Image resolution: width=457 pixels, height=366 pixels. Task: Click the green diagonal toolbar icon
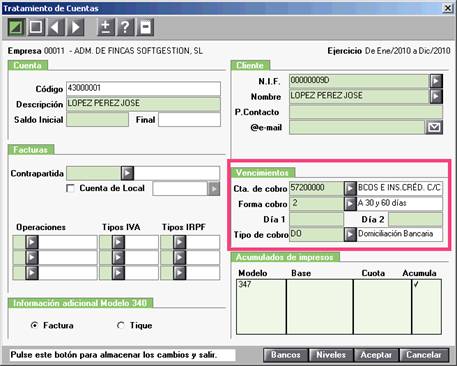click(x=16, y=27)
